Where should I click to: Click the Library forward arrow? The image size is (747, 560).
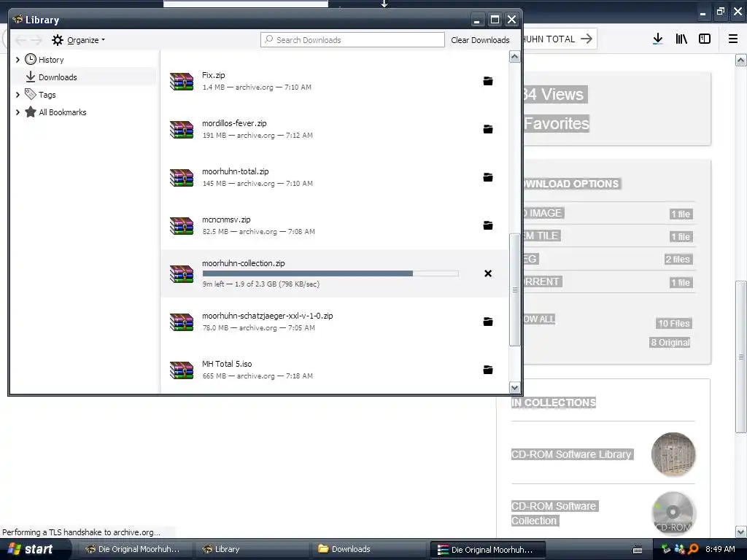(x=36, y=40)
